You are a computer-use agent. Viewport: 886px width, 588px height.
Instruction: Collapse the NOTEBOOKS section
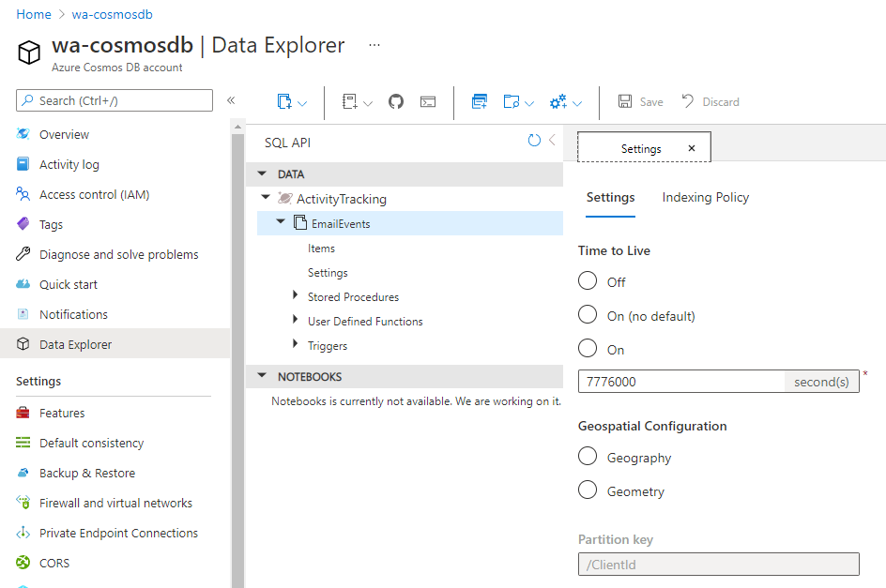coord(261,376)
